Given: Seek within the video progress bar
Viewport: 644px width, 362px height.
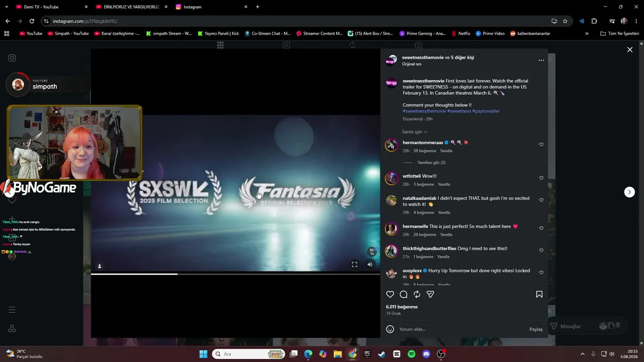Looking at the screenshot, I should pos(235,274).
